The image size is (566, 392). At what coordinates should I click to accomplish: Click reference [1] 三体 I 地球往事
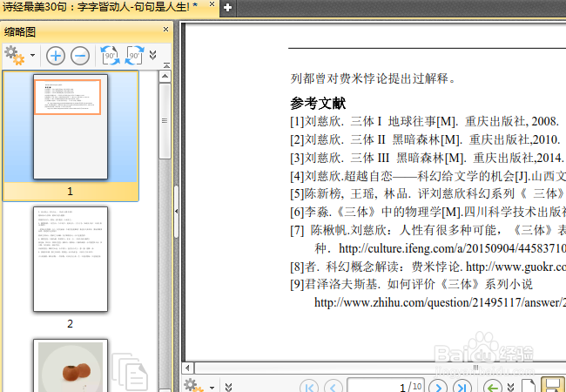point(425,121)
